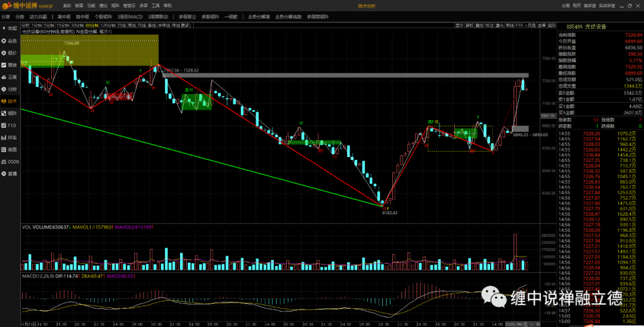Expand 更多 periods dropdown

click(187, 26)
